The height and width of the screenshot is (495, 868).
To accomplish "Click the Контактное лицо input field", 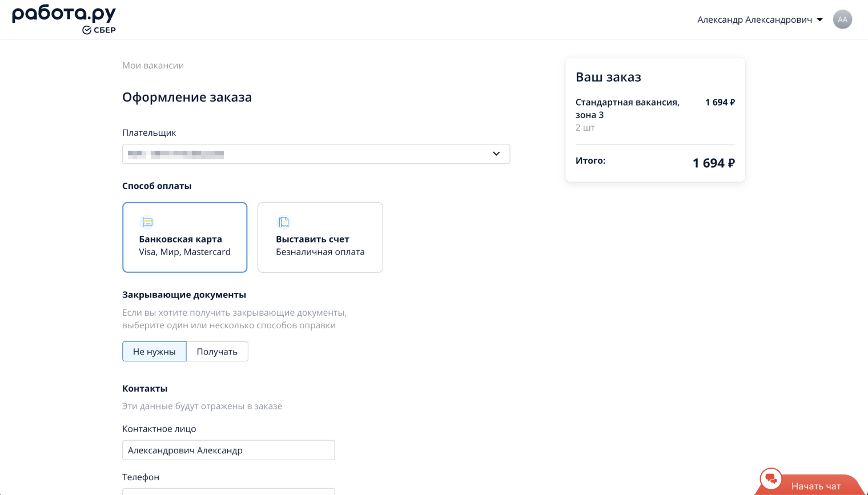I will pos(228,450).
